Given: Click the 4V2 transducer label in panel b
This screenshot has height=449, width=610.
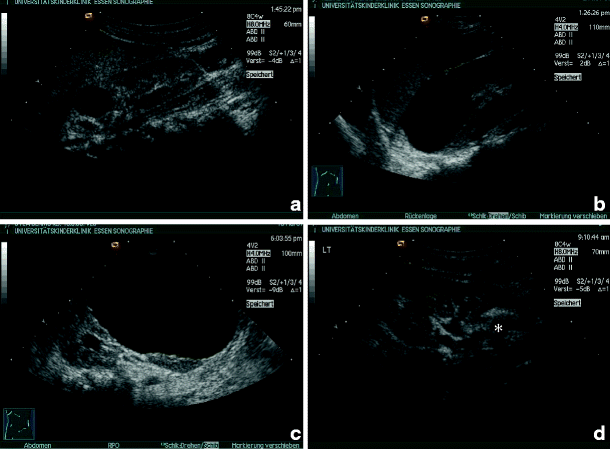Looking at the screenshot, I should coord(560,20).
